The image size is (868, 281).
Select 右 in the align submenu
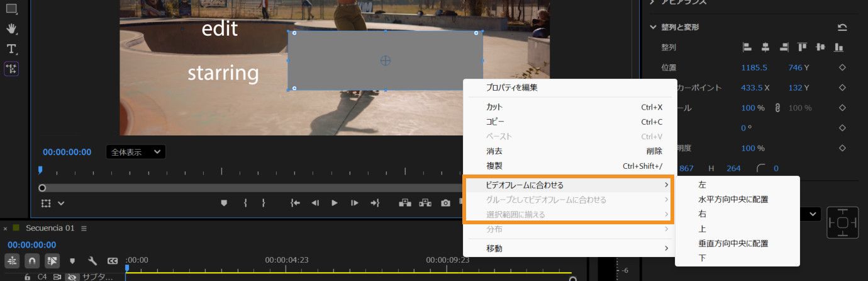click(x=737, y=214)
